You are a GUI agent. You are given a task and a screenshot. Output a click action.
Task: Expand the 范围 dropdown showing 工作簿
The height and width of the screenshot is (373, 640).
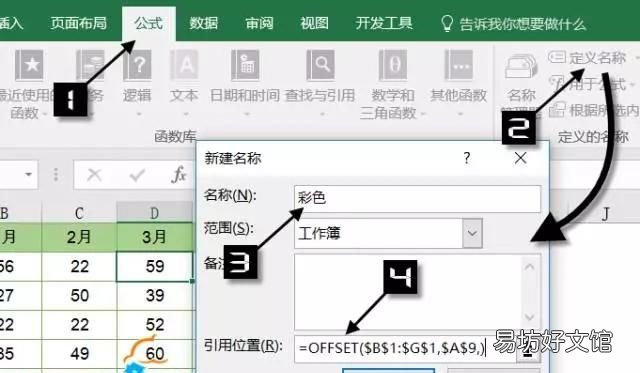[x=472, y=233]
